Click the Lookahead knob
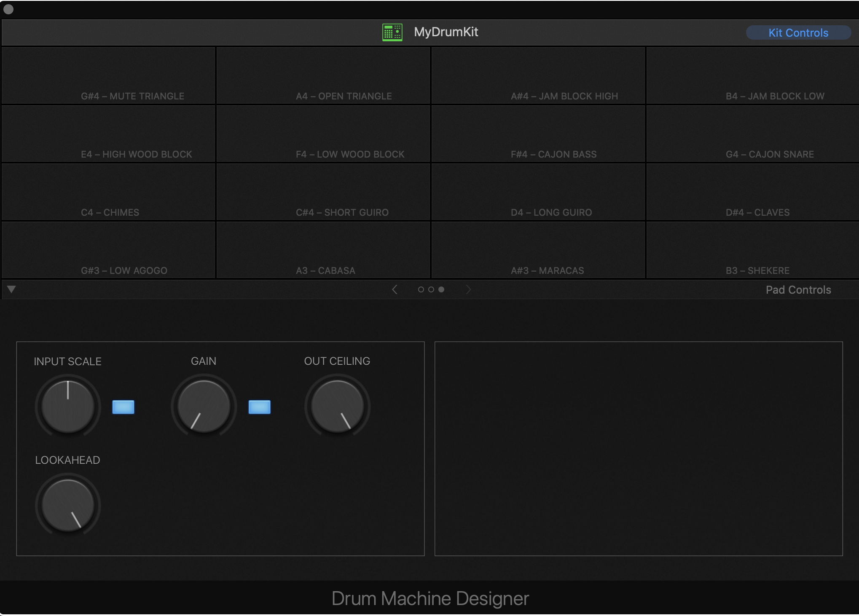859x616 pixels. click(x=68, y=505)
